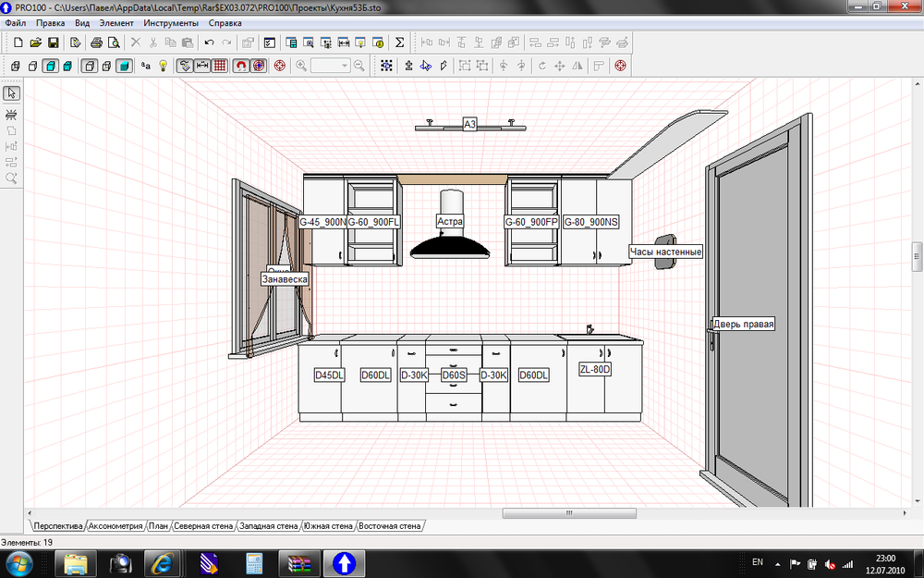Toggle the dimensions display button
The image size is (924, 578).
(202, 66)
